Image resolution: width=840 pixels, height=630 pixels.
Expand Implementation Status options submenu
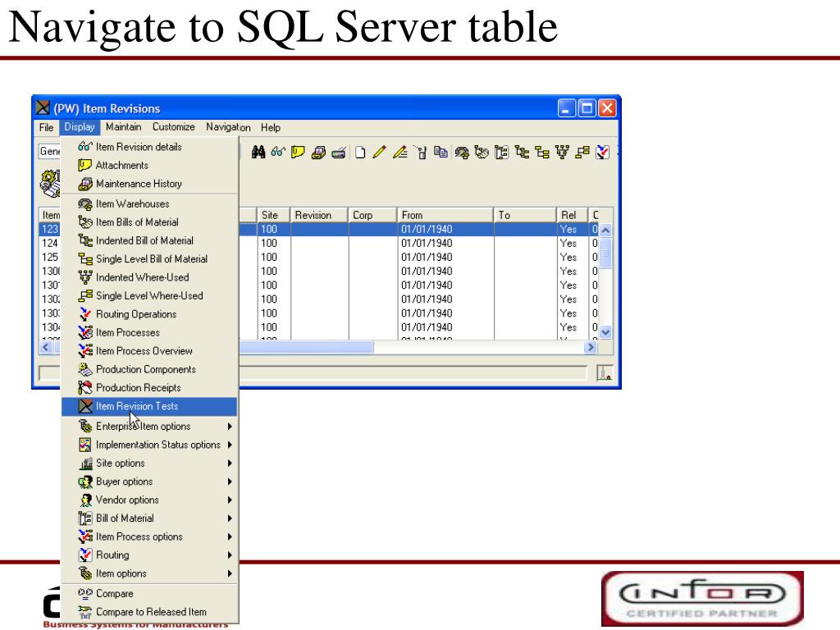tap(149, 445)
